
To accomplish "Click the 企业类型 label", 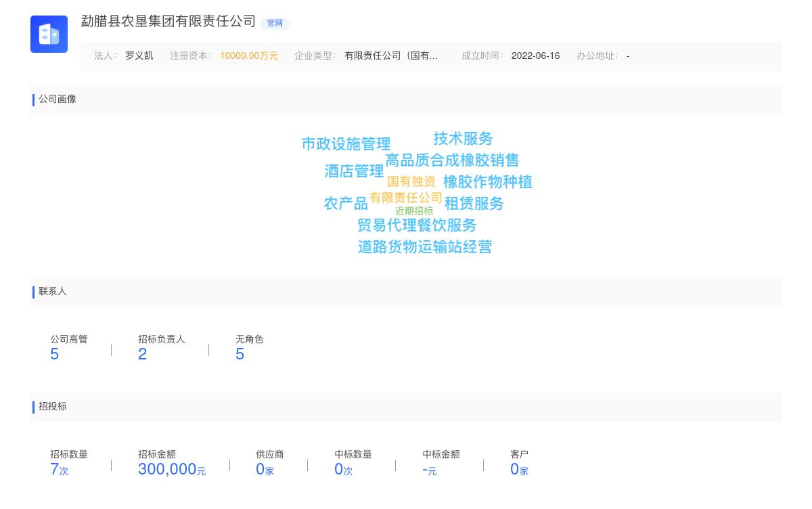I will pyautogui.click(x=315, y=56).
